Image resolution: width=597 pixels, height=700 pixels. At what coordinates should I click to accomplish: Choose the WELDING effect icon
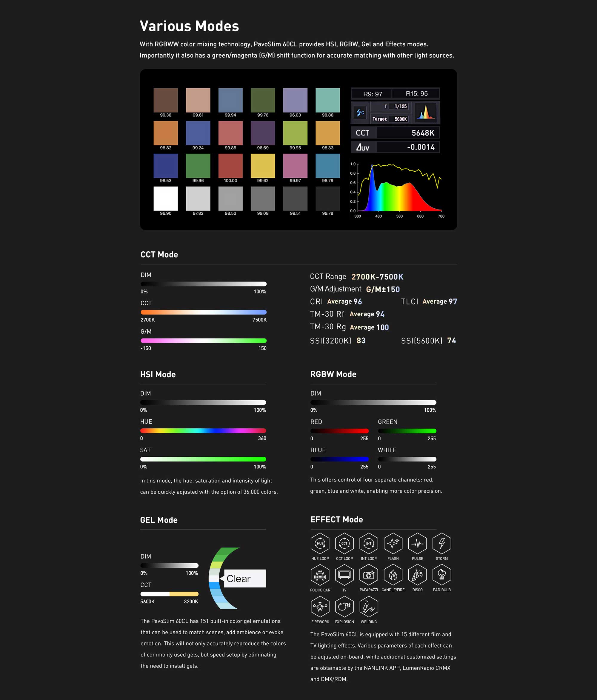pyautogui.click(x=369, y=607)
